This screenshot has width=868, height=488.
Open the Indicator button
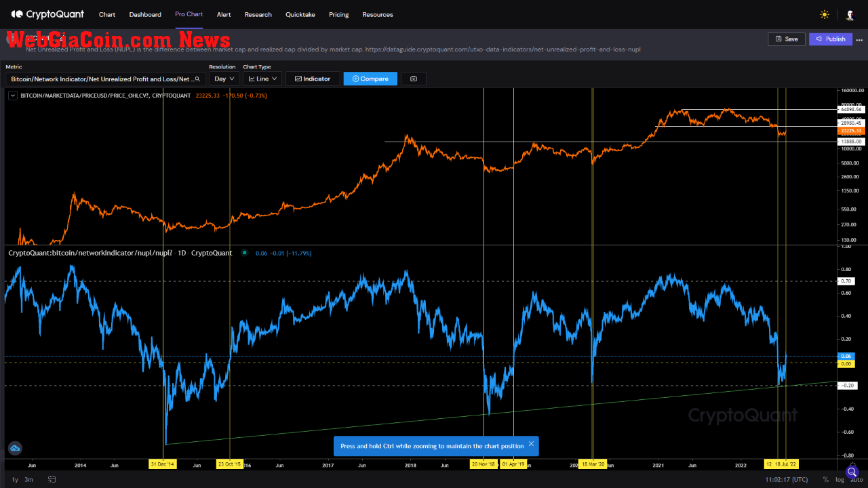(x=312, y=79)
